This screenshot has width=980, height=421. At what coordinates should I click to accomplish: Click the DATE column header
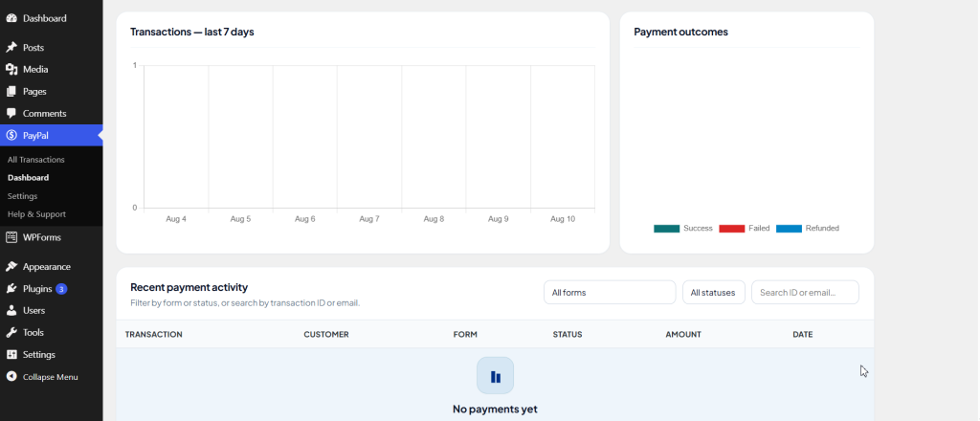click(803, 334)
